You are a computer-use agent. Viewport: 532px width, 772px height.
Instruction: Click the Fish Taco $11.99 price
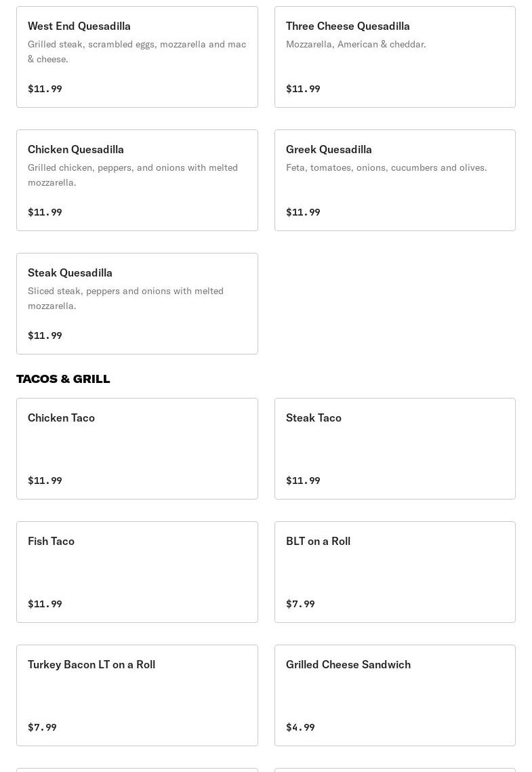pos(45,604)
